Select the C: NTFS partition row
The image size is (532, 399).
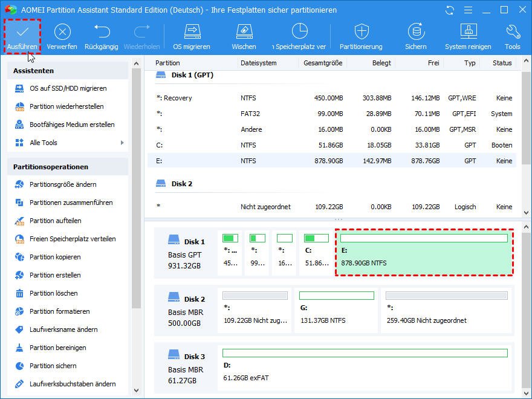[332, 145]
